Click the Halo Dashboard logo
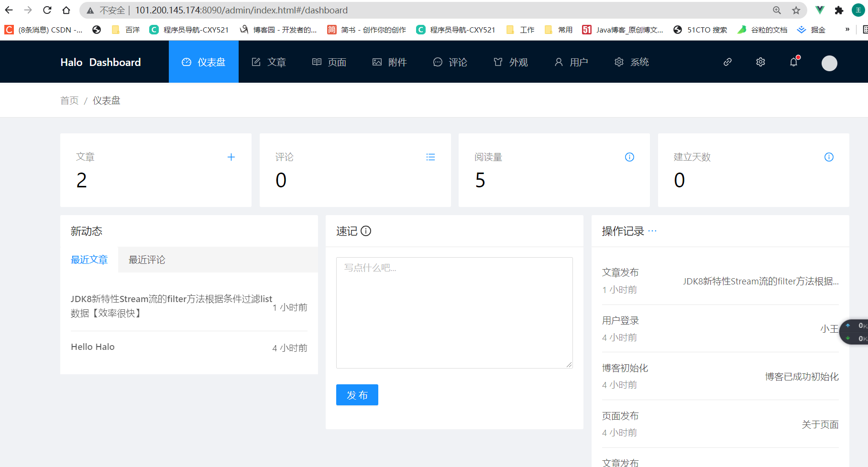Screen dimensions: 868x467 point(100,62)
